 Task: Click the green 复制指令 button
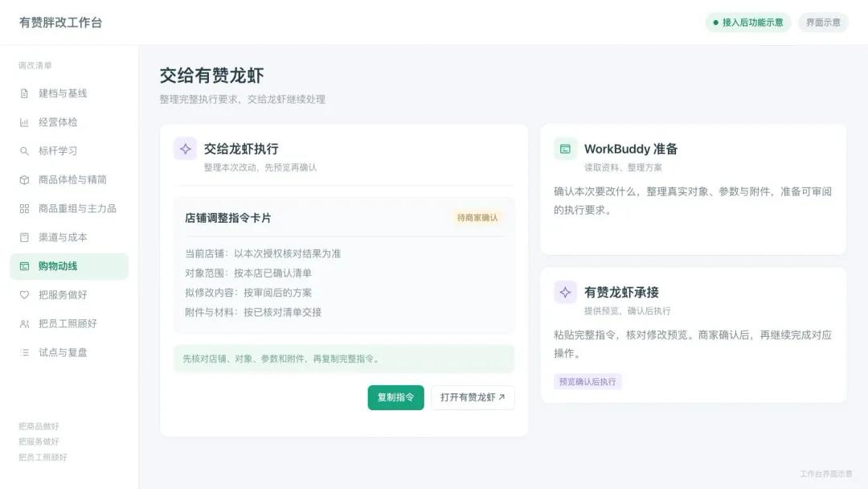395,397
